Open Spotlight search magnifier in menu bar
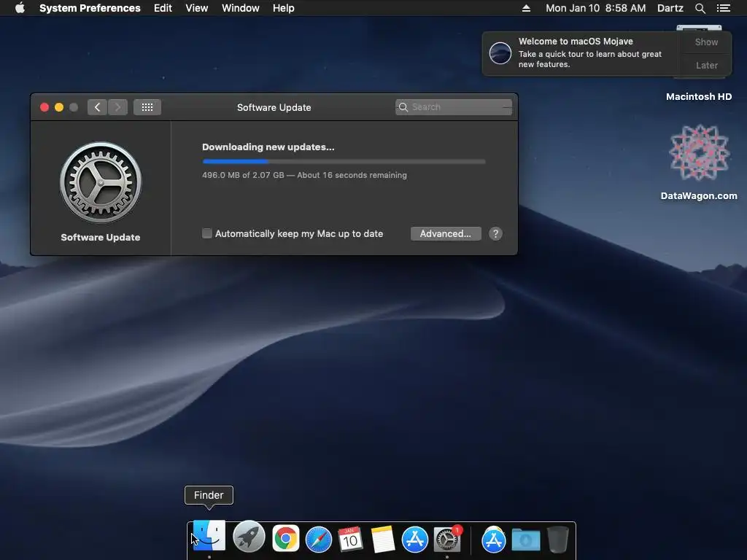This screenshot has width=747, height=560. click(x=700, y=8)
